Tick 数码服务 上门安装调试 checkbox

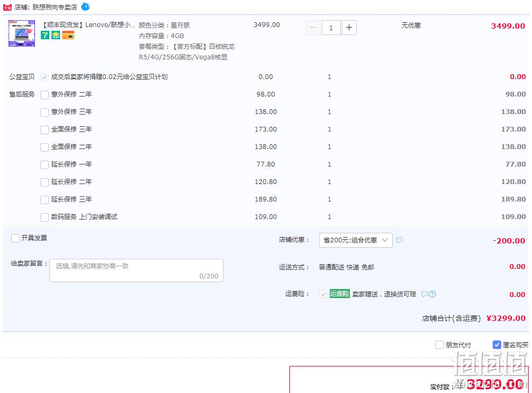45,217
